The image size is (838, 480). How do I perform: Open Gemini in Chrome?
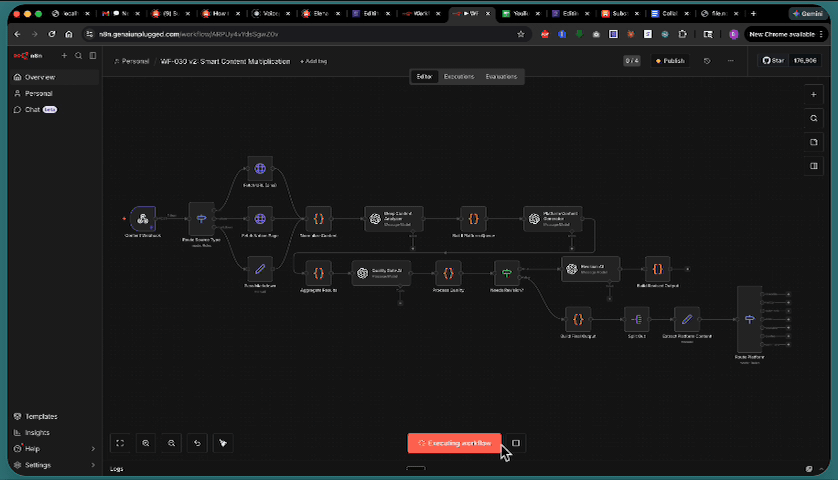[809, 13]
